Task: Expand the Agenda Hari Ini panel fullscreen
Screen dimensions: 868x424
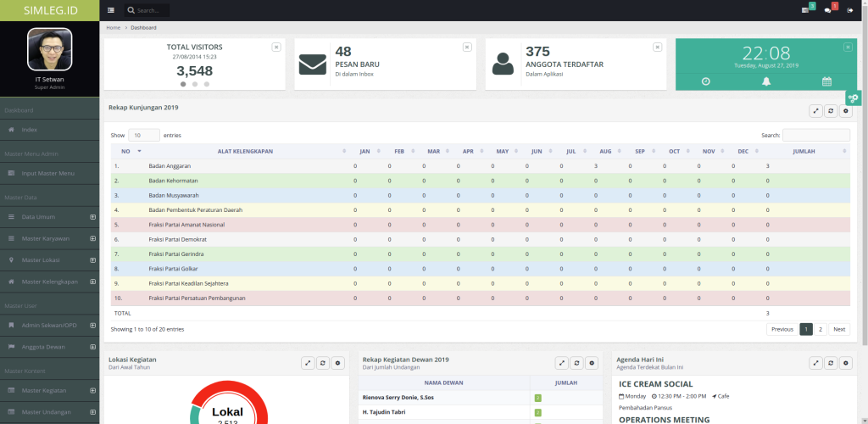Action: point(815,363)
